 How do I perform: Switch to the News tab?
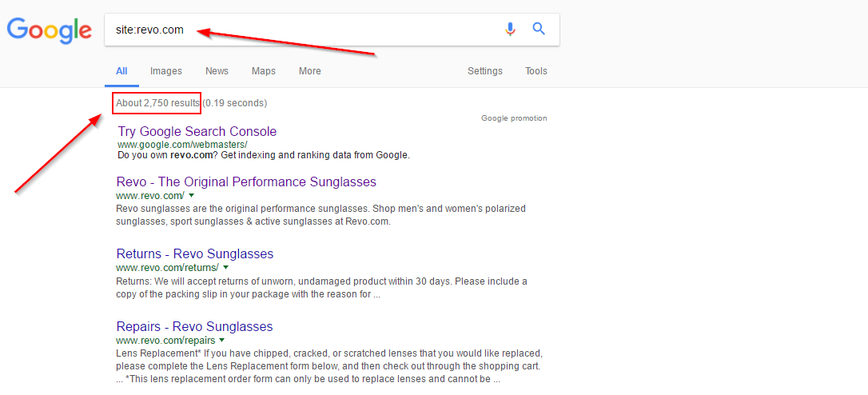pyautogui.click(x=217, y=71)
